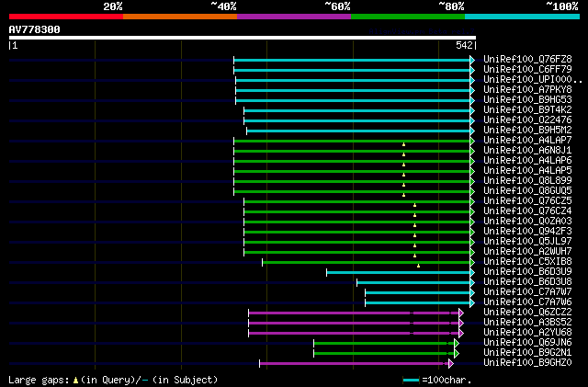This screenshot has width=588, height=387.
Task: Open the UniRef100_A7PKY8 hit label
Action: (527, 90)
